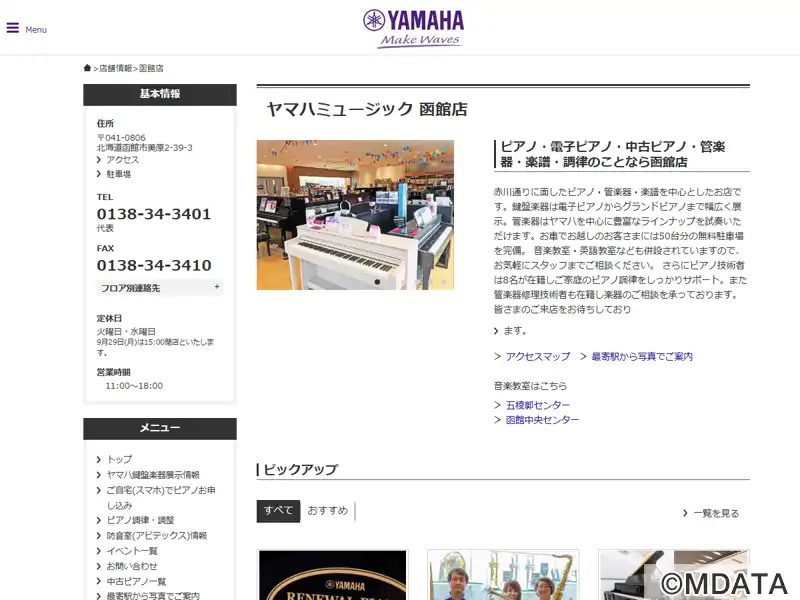Open 駐車場 link under address
Image resolution: width=800 pixels, height=600 pixels.
point(118,174)
